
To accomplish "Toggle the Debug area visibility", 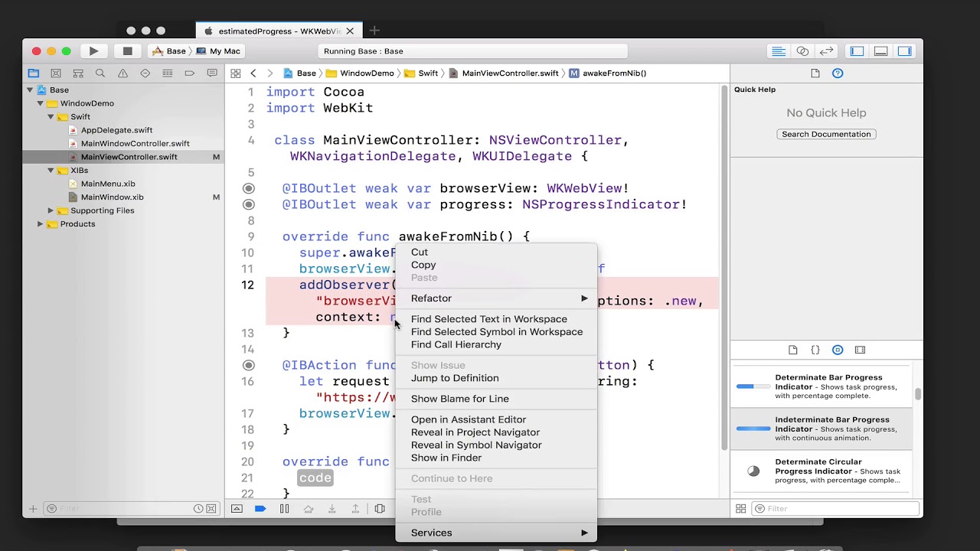I will point(881,51).
